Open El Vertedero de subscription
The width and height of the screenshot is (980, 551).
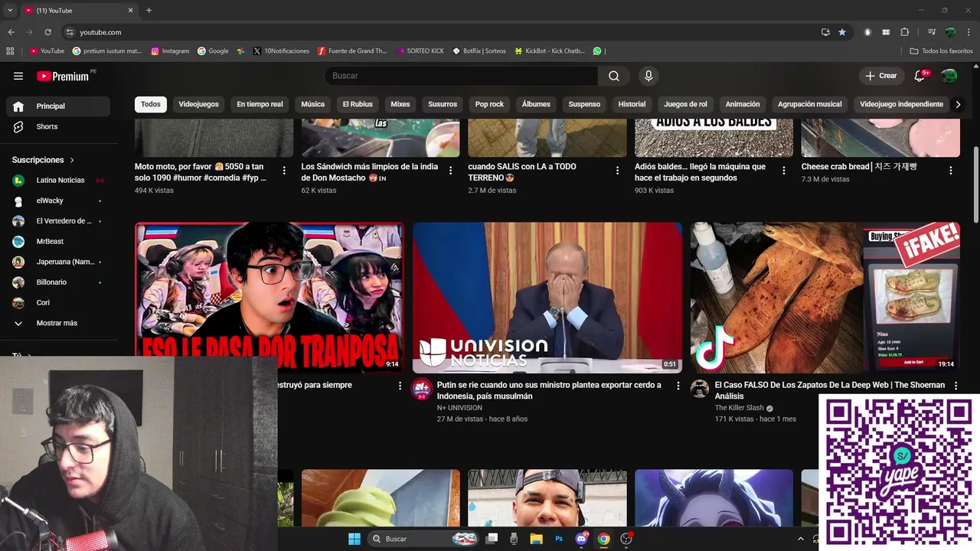(58, 221)
